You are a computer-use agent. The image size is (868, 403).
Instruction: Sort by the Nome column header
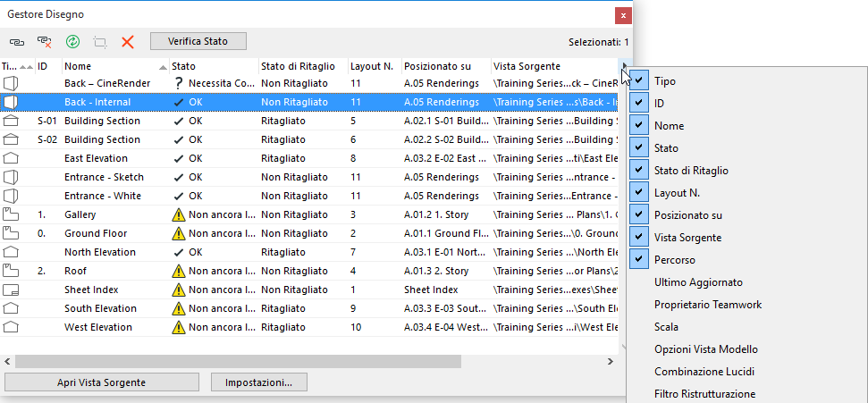pyautogui.click(x=115, y=66)
